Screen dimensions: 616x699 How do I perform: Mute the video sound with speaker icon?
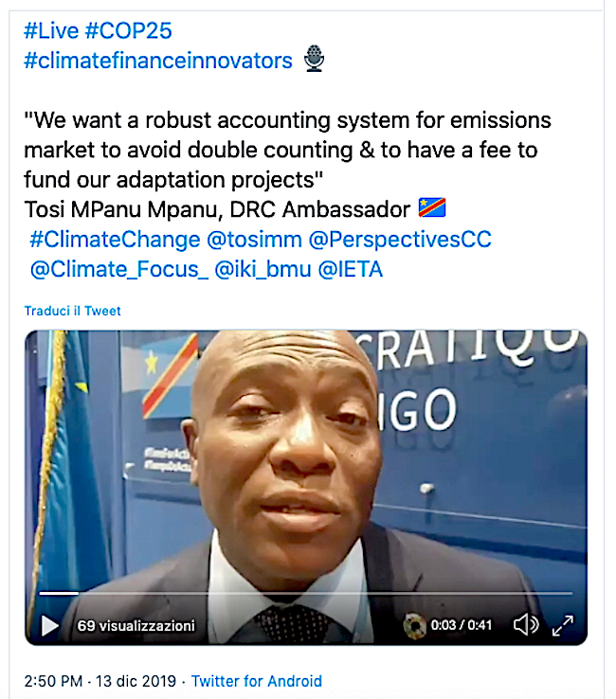pos(525,625)
